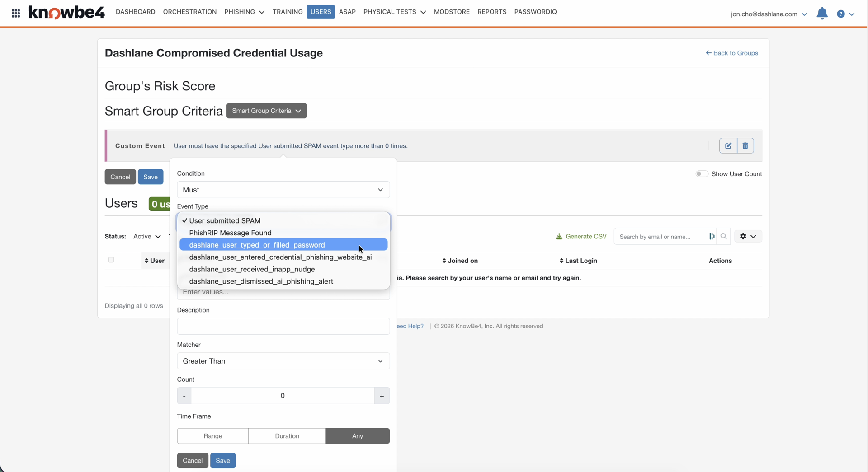868x472 pixels.
Task: Open the advanced search filter icon
Action: click(712, 236)
